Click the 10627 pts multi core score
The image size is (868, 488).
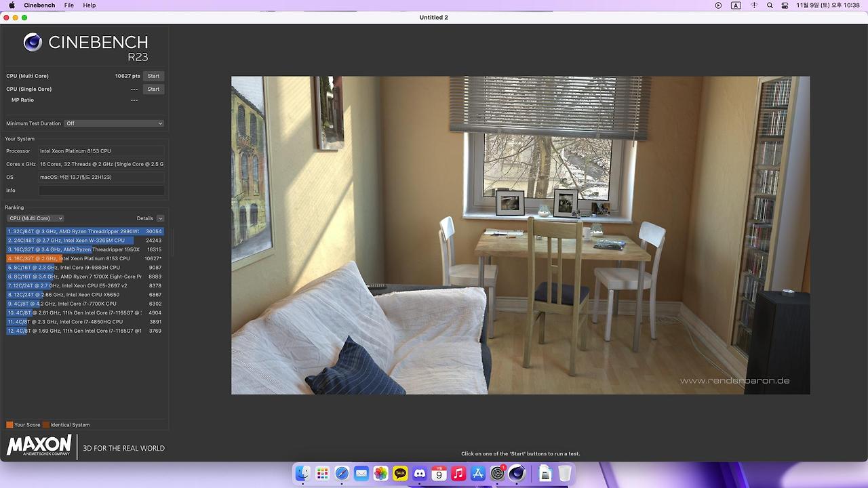pos(127,76)
